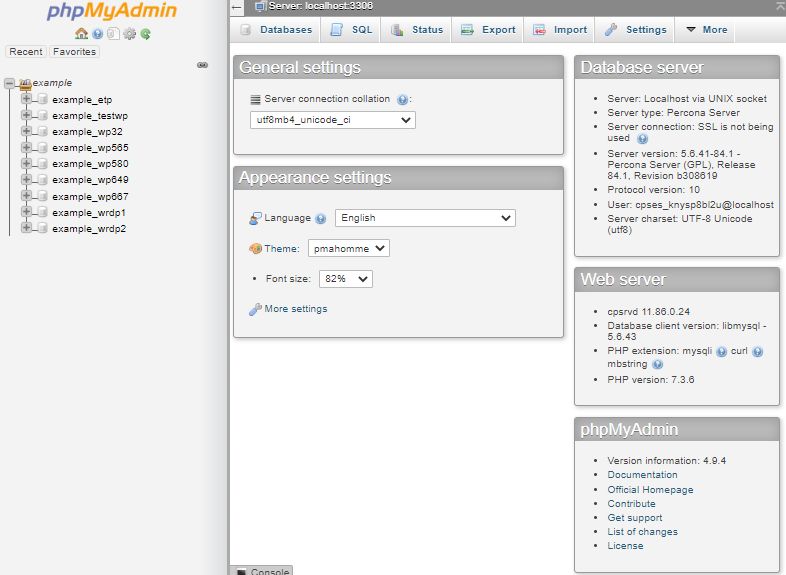The width and height of the screenshot is (786, 575).
Task: Click the Server: localhost:3306 breadcrumb
Action: (x=320, y=6)
